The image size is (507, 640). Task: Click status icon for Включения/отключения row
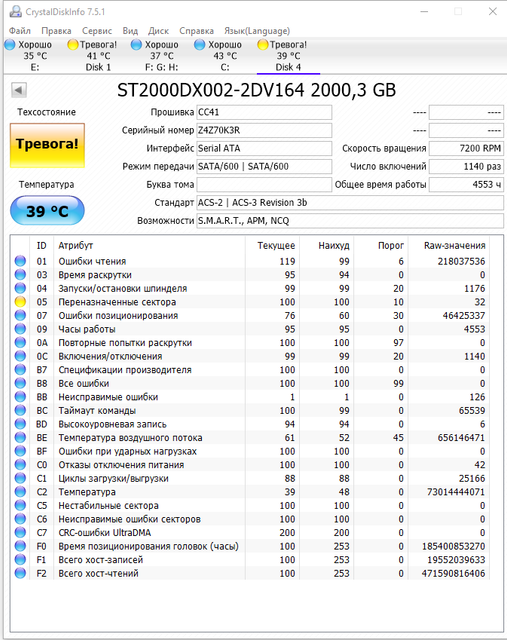(20, 356)
